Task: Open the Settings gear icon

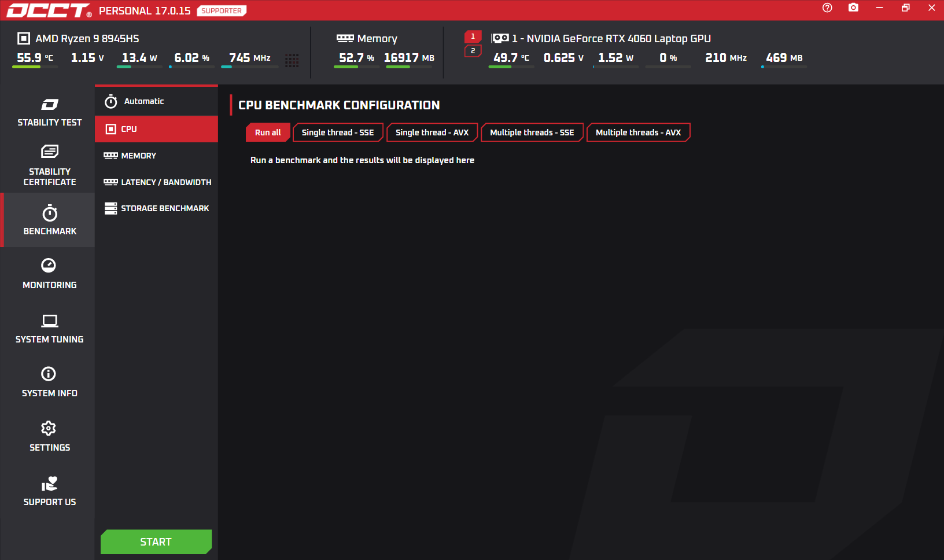Action: tap(49, 428)
